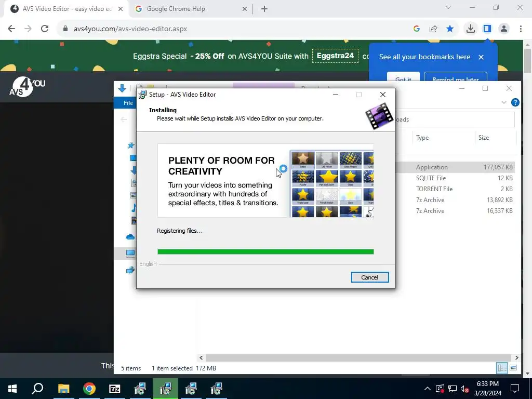Minimize the AVS Video Editor setup window
This screenshot has width=532, height=399.
(336, 95)
